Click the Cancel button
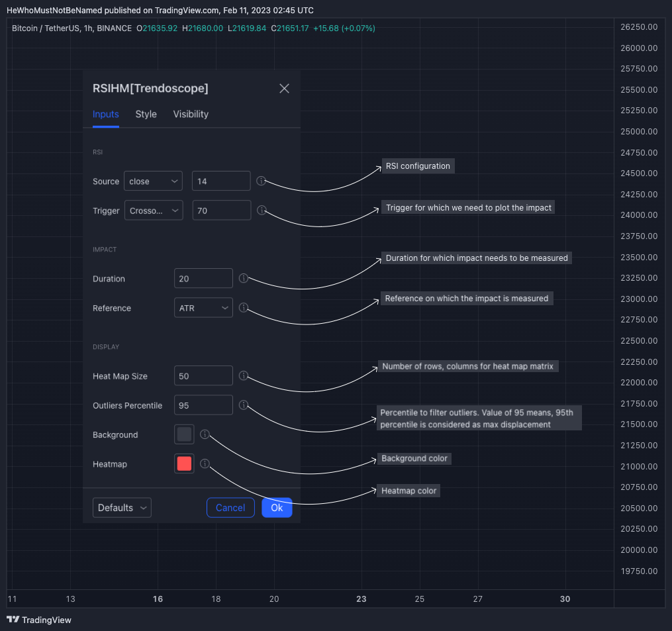 (230, 508)
